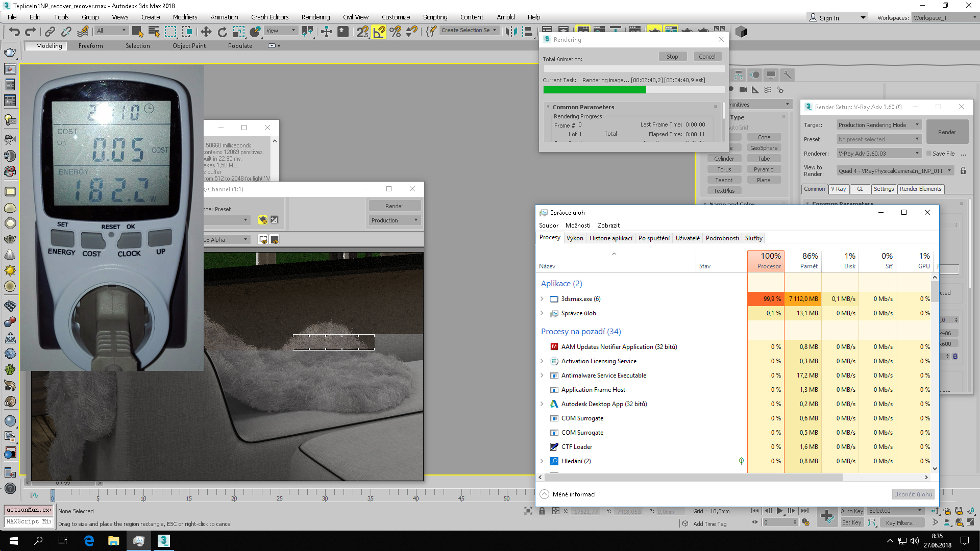Open the Podrobnosti tab in Task Manager
980x551 pixels.
(x=722, y=238)
